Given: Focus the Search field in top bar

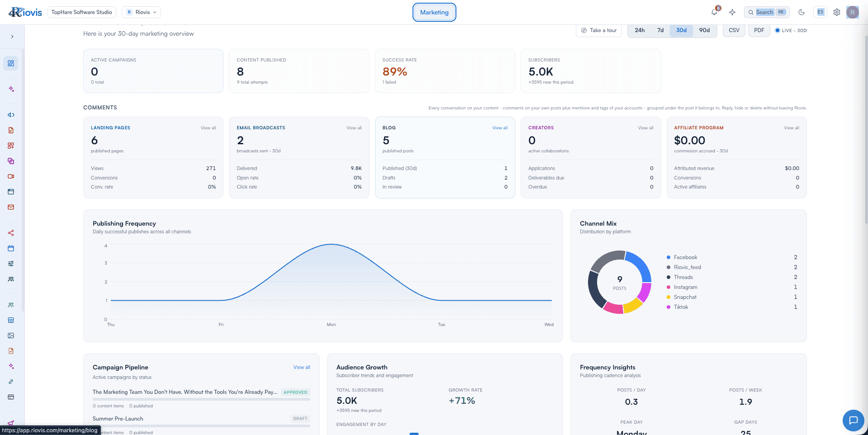Looking at the screenshot, I should click(767, 12).
